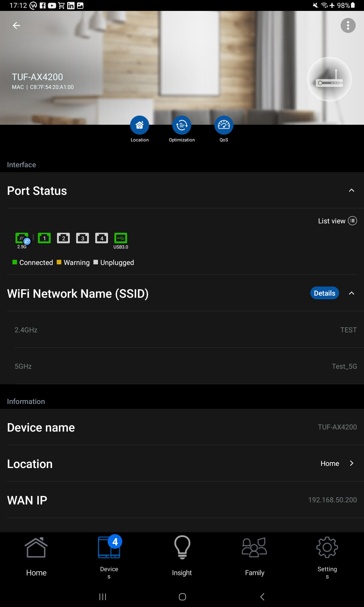
Task: Go to the Home tab
Action: pos(36,557)
